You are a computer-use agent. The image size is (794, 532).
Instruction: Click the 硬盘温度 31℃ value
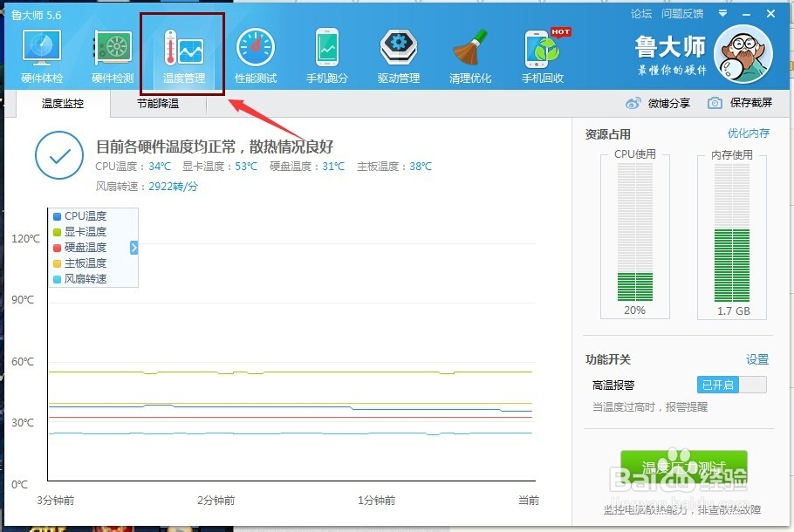(x=333, y=166)
